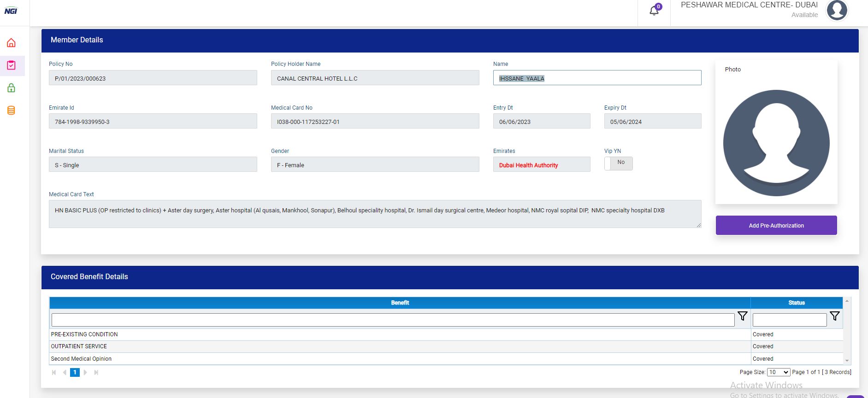This screenshot has height=398, width=868.
Task: Click the Name field
Action: click(597, 78)
